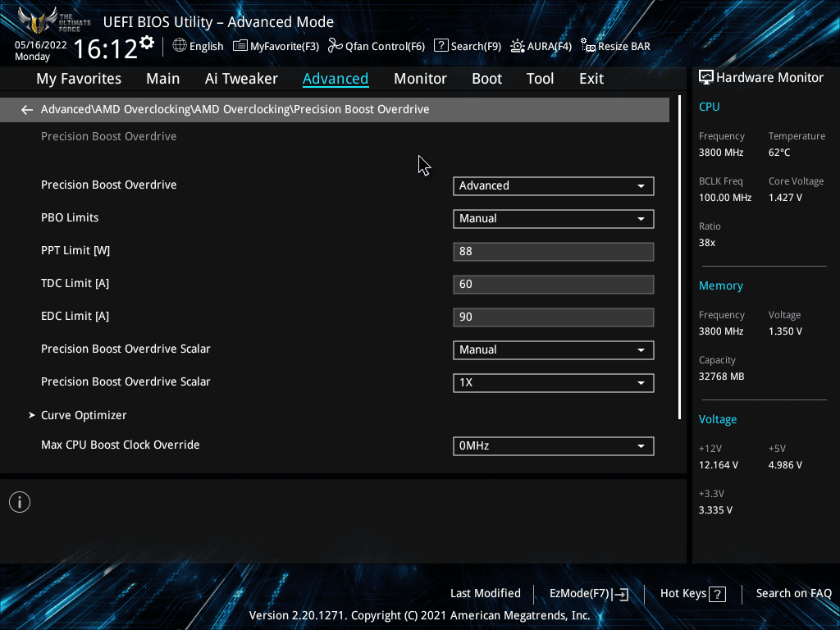Click the Hot Keys question mark icon
Screen dimensions: 840x630
(717, 594)
